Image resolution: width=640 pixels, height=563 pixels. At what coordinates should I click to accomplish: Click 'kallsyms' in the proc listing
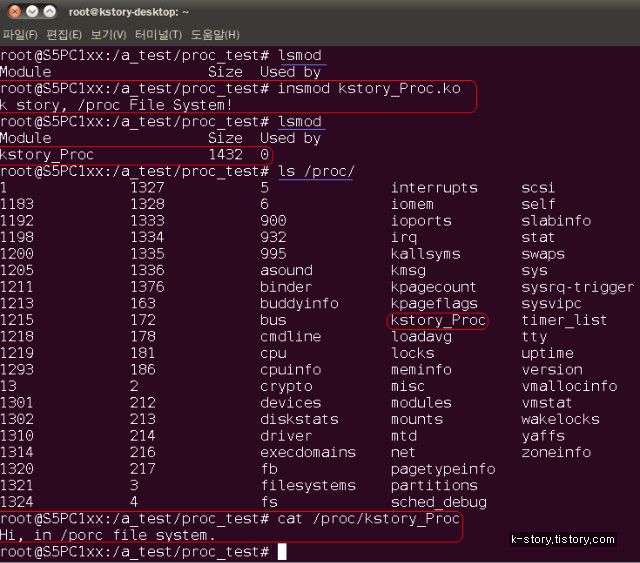tap(426, 254)
